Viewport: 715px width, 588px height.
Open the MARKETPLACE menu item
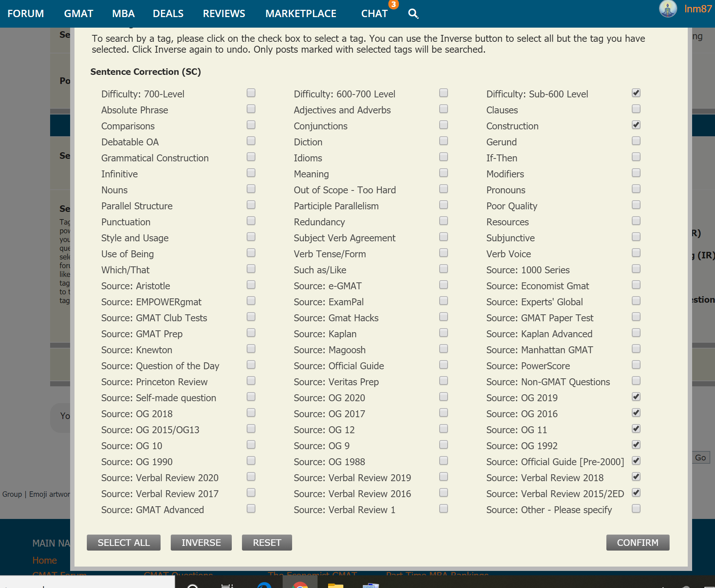coord(301,14)
